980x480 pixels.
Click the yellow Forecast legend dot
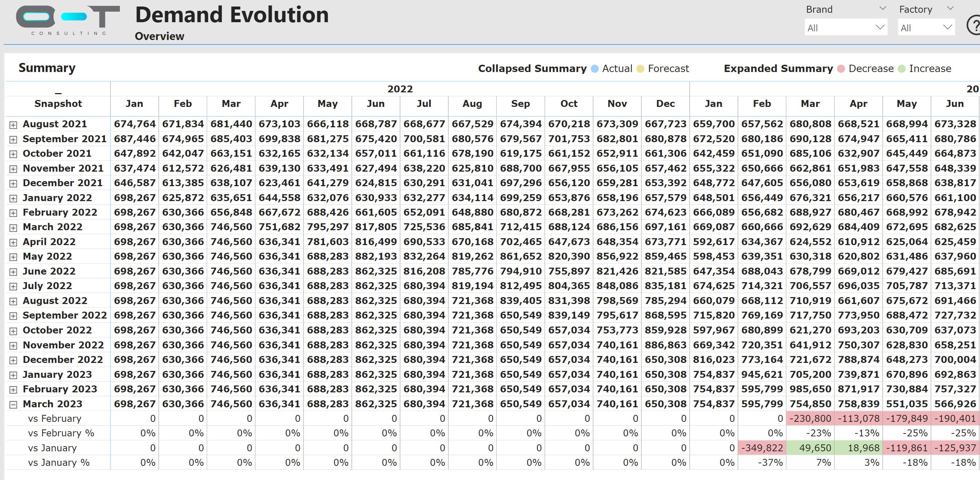point(641,68)
